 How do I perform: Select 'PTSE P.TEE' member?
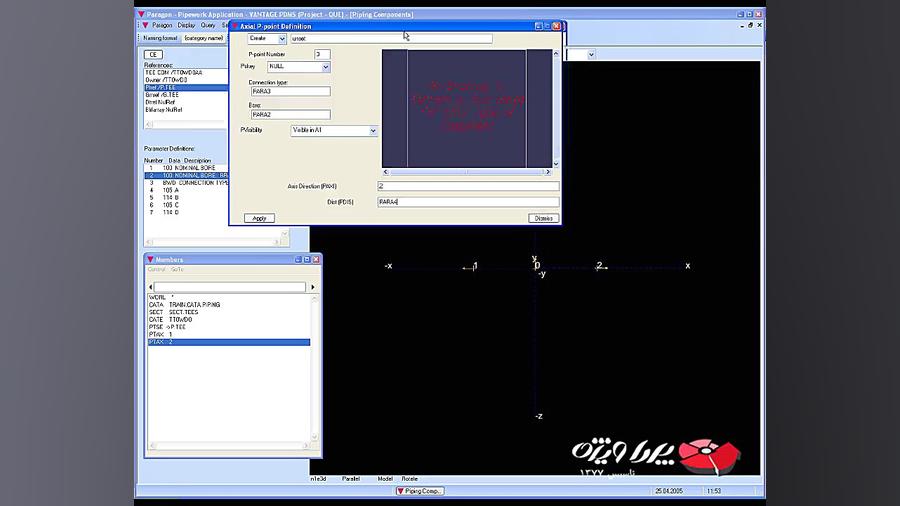point(229,327)
